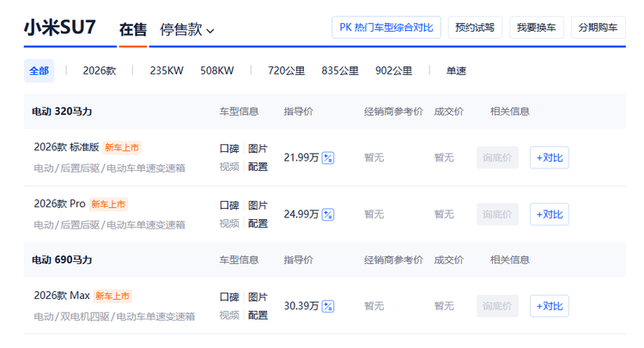This screenshot has height=348, width=644.
Task: Click price calculator icon next to 30.39万
Action: click(x=328, y=306)
